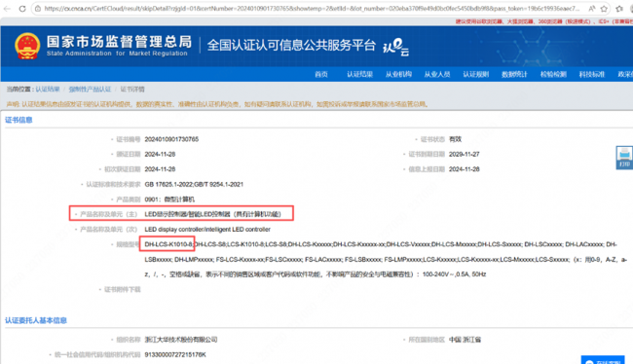Viewport: 633px width, 364px height.
Task: Click the orange 声明 disclaimer text
Action: point(217,104)
